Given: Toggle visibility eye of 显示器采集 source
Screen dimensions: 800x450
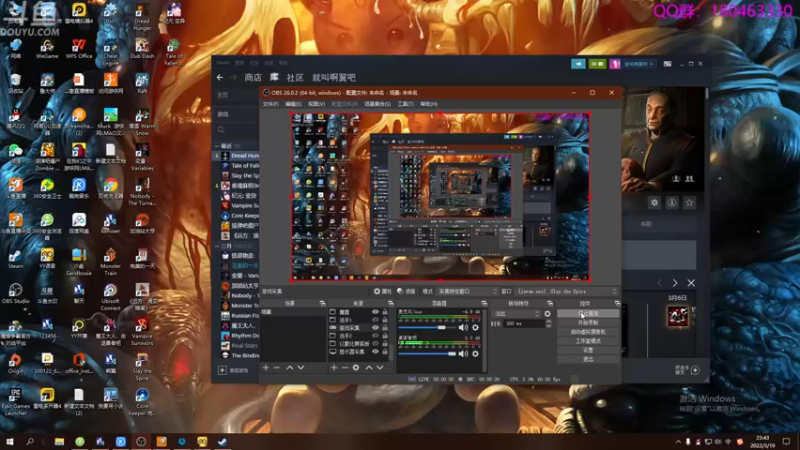Looking at the screenshot, I should click(376, 352).
